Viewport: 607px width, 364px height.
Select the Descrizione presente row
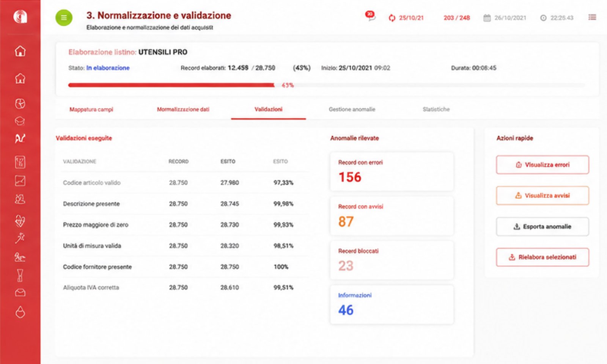[185, 204]
